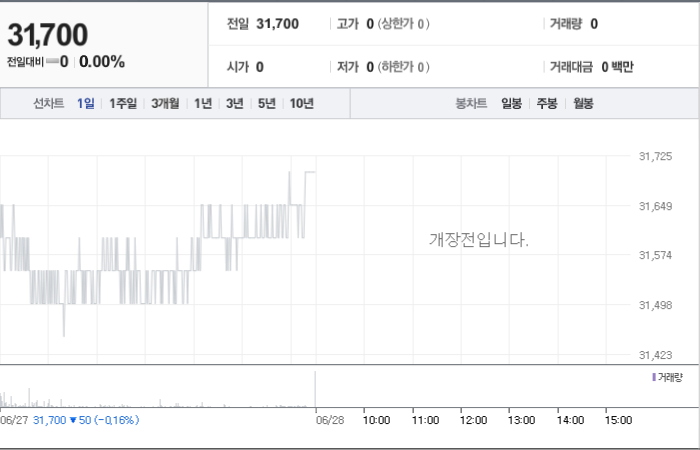Click the 시가 label
Viewport: 700px width, 450px height.
(238, 67)
